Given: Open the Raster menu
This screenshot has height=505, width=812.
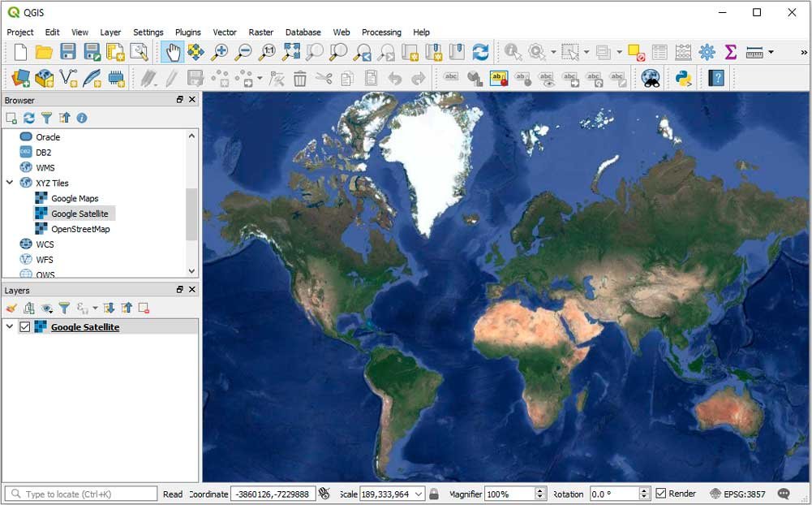Looking at the screenshot, I should point(260,32).
